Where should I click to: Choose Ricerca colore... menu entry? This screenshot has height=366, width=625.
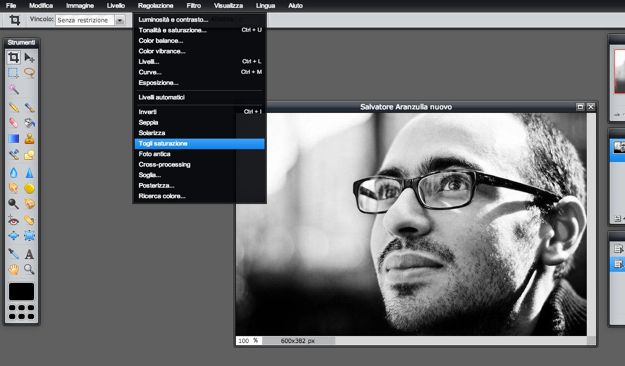[x=199, y=196]
